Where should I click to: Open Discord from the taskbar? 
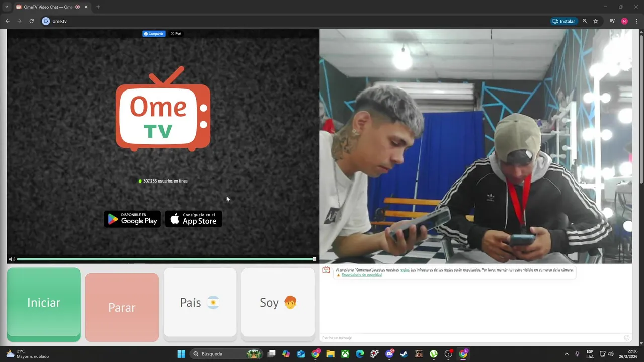point(389,354)
